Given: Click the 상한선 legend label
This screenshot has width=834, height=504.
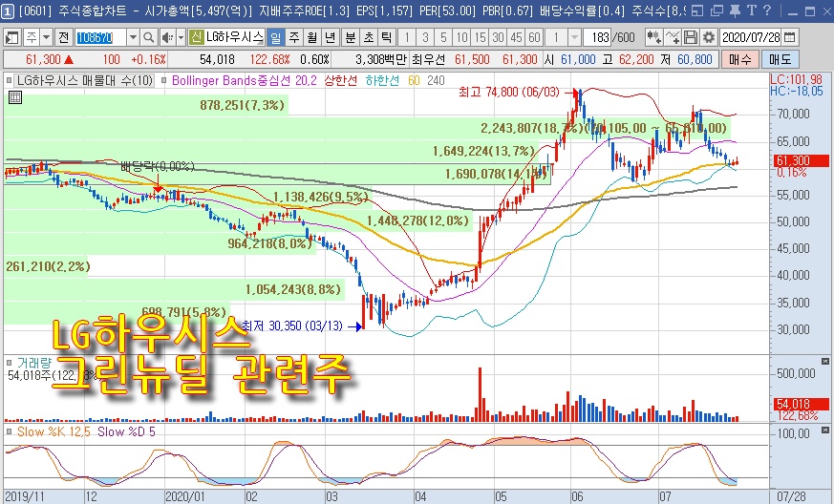Looking at the screenshot, I should pos(341,81).
